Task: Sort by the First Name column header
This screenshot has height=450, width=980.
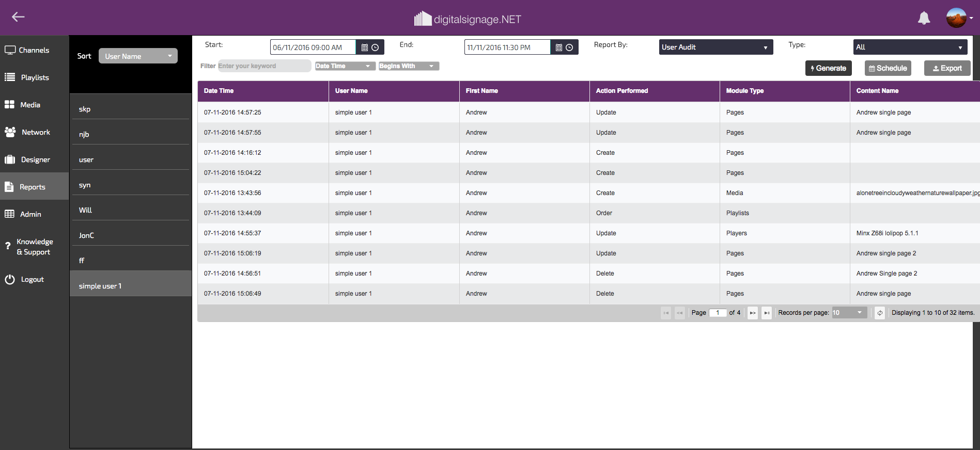Action: (524, 91)
